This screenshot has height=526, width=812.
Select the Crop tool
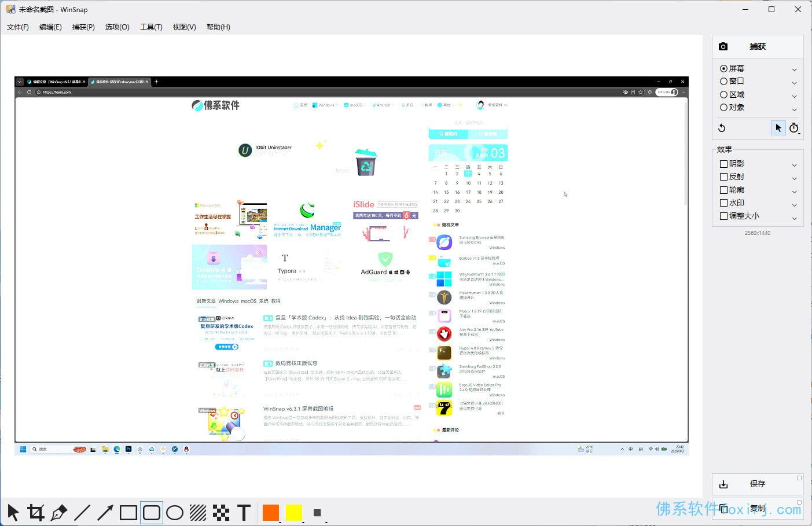pyautogui.click(x=36, y=513)
